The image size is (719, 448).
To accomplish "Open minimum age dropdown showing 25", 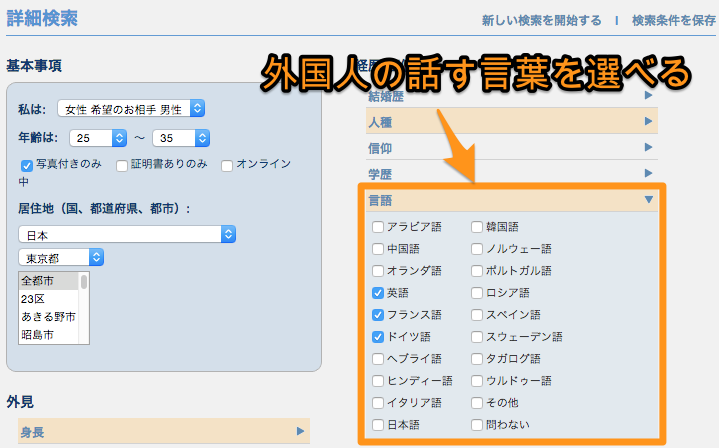I will tap(98, 138).
